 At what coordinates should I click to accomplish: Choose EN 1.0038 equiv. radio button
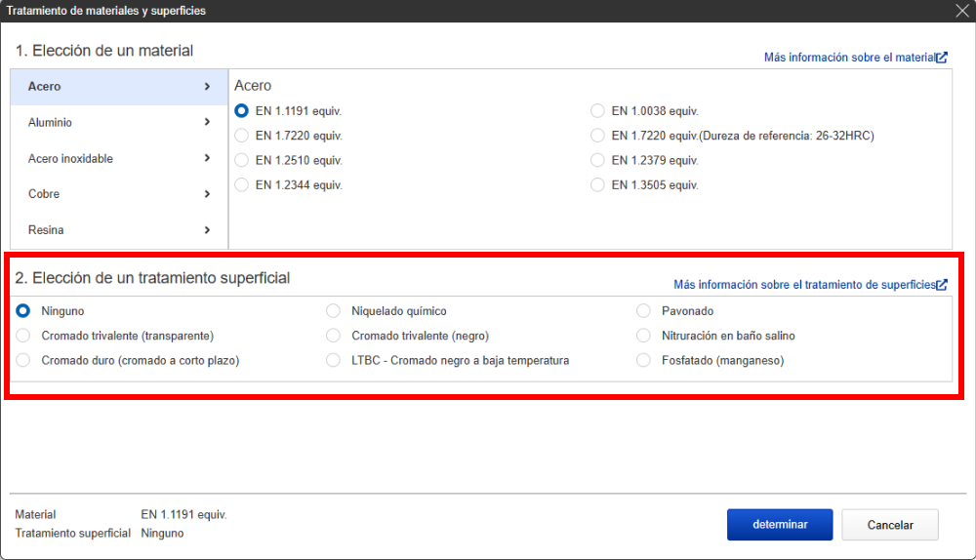point(597,111)
